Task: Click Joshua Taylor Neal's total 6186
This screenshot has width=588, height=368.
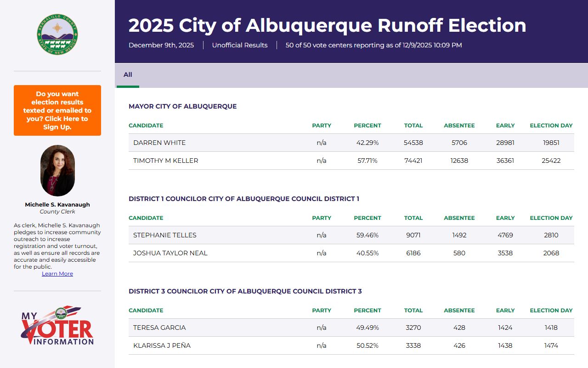Action: click(x=413, y=253)
